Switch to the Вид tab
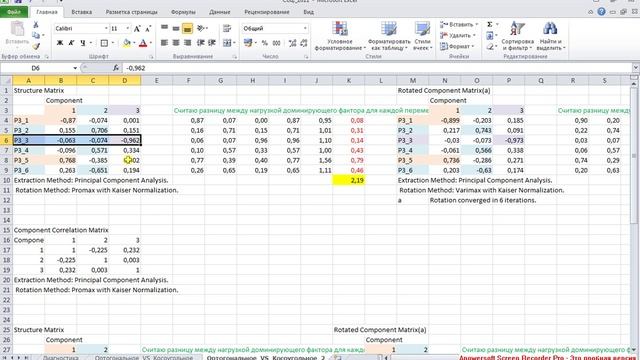The image size is (640, 360). [309, 12]
